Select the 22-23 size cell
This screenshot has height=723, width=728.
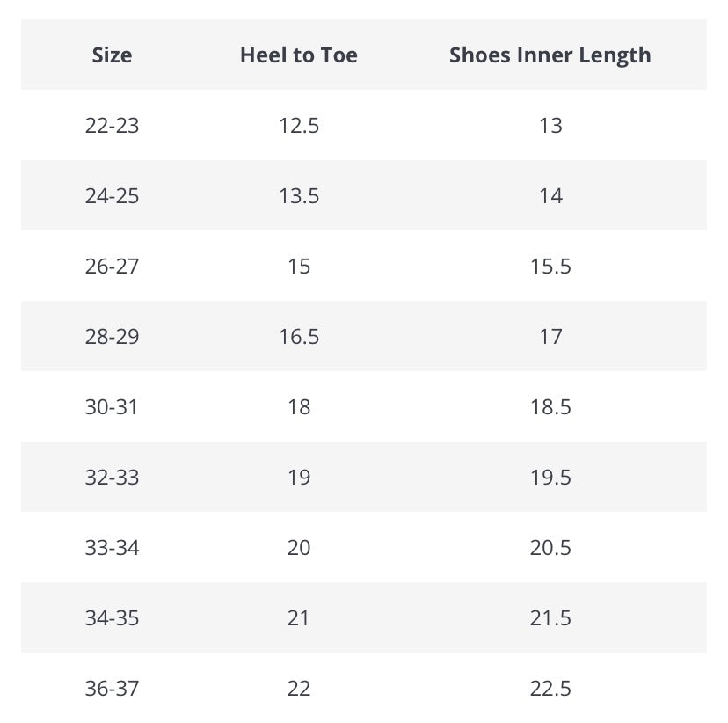click(x=112, y=126)
